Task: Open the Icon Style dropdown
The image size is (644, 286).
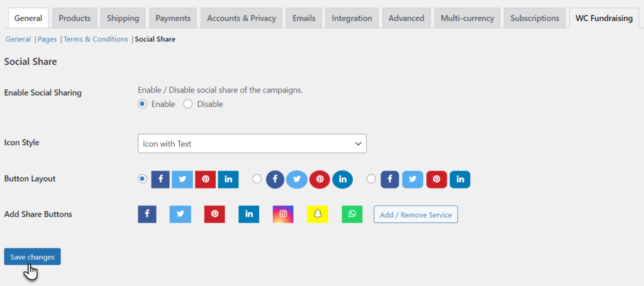Action: [x=252, y=143]
